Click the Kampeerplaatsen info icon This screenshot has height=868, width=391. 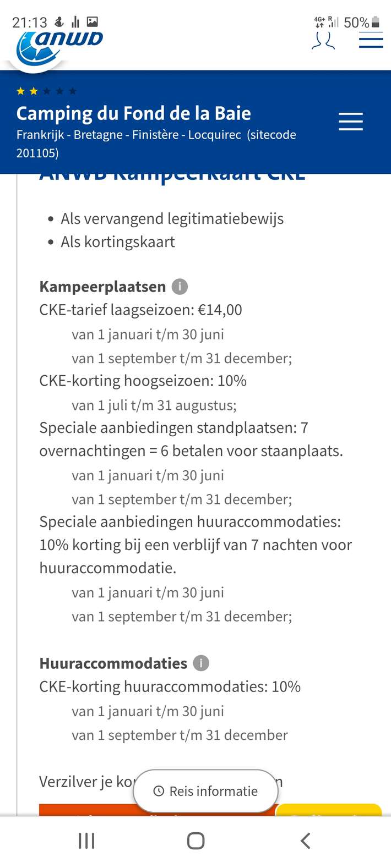(180, 287)
